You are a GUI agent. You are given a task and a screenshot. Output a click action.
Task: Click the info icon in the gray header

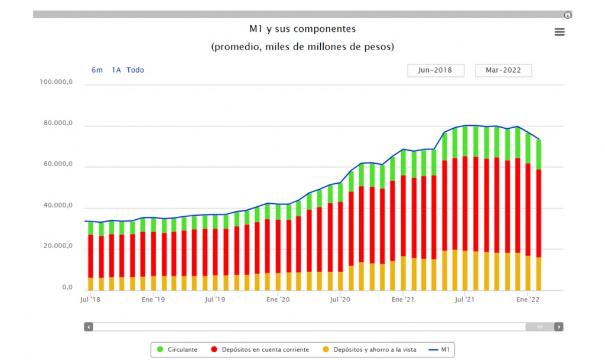[568, 15]
